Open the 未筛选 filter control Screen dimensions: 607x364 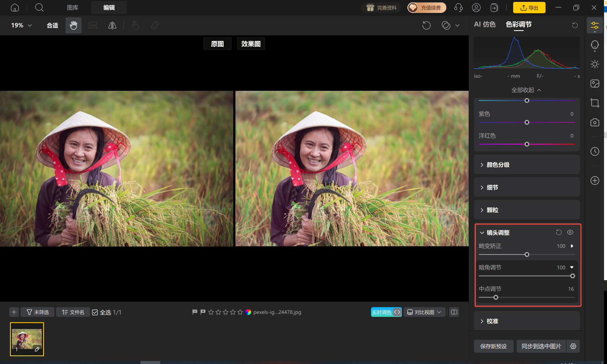(x=37, y=312)
